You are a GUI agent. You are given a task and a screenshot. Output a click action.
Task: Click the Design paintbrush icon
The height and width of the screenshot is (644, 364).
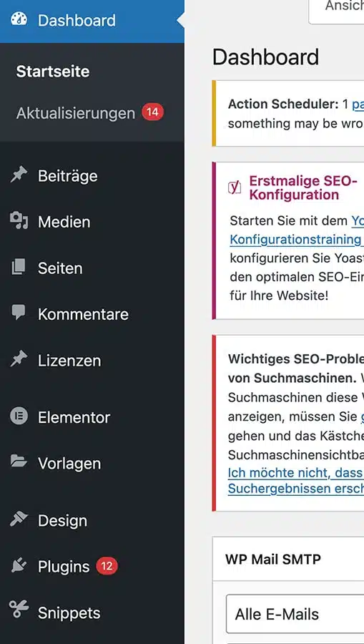pyautogui.click(x=19, y=519)
